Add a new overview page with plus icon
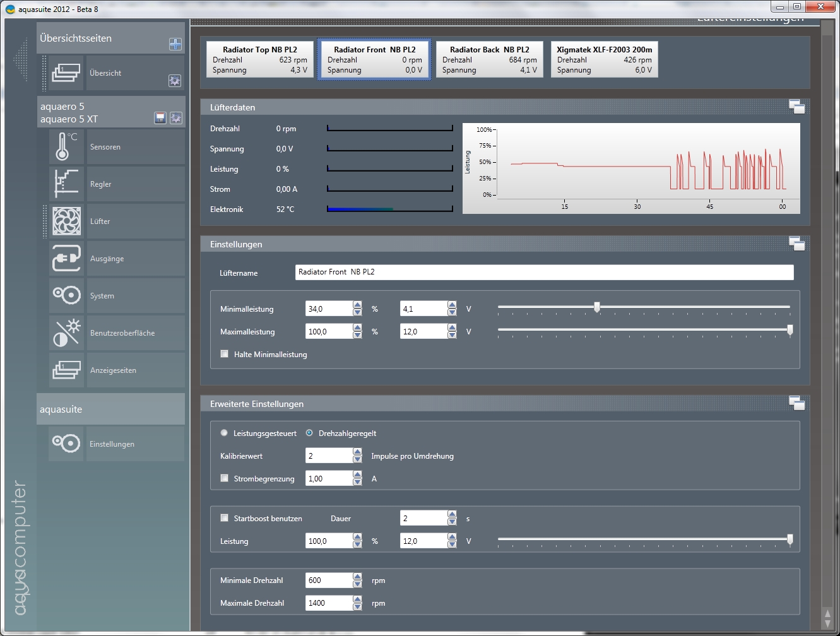The height and width of the screenshot is (636, 840). pos(175,44)
